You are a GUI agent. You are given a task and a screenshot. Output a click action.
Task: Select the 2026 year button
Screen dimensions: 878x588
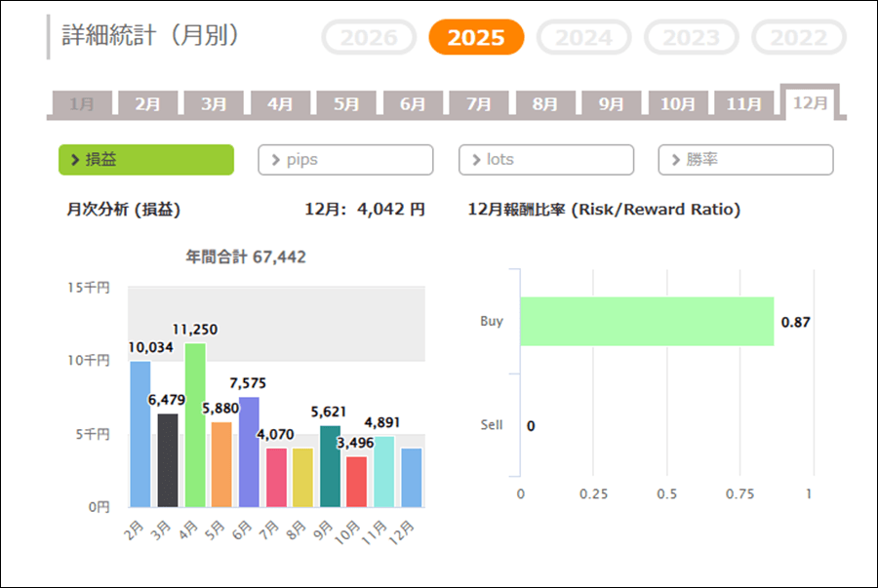pos(369,38)
